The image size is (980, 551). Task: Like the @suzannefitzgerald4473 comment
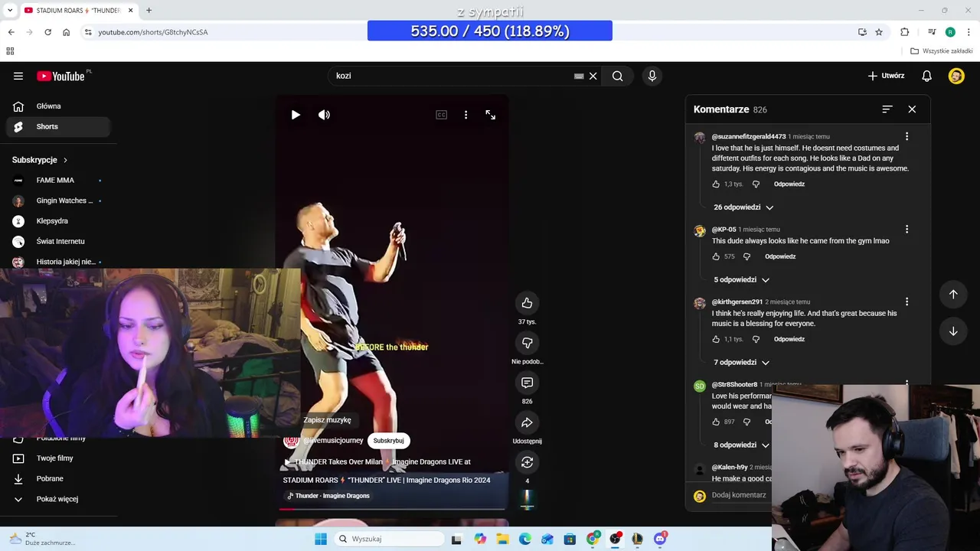pos(716,184)
